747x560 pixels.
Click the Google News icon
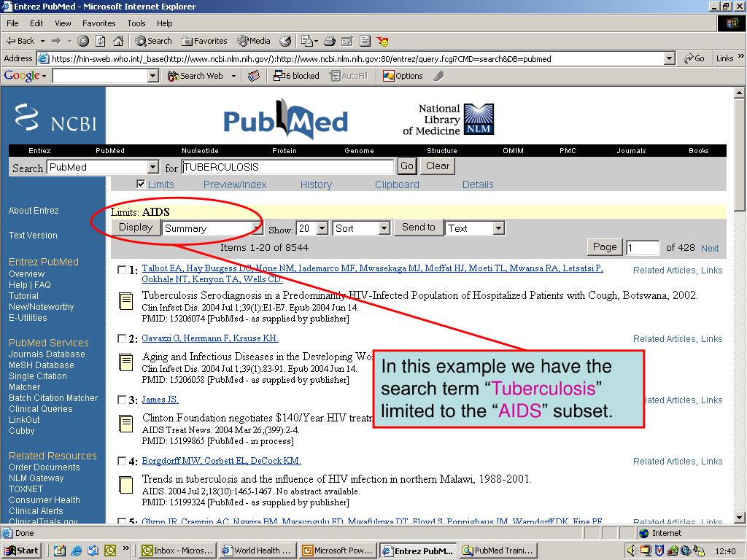(x=254, y=76)
